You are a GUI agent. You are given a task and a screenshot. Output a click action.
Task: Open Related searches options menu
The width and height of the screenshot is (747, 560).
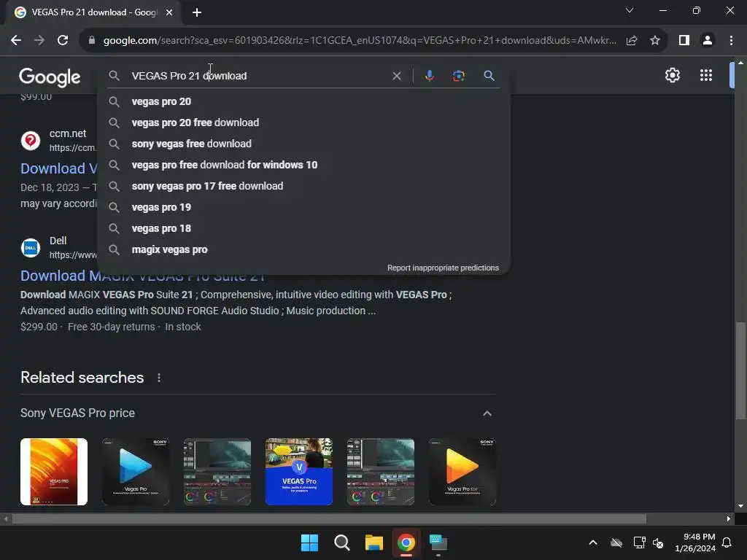pos(158,378)
